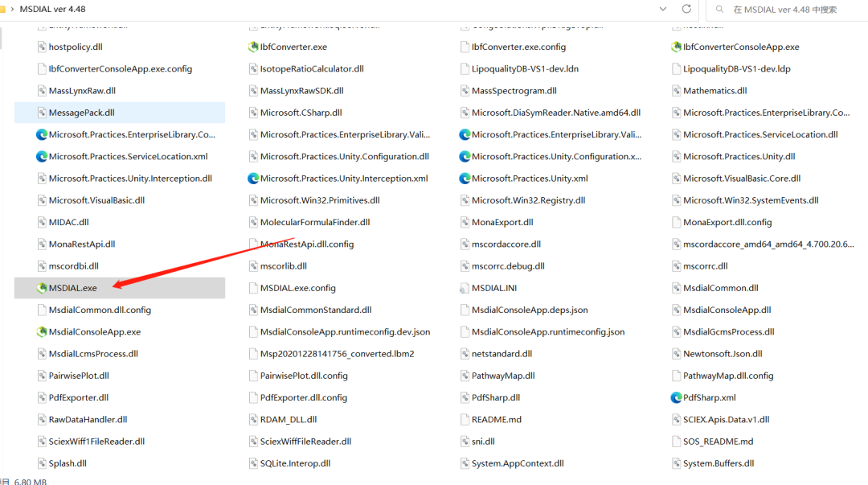Click the Edge icon of Microsoft.Practices.Unity.xml
The image size is (868, 485).
pos(465,179)
